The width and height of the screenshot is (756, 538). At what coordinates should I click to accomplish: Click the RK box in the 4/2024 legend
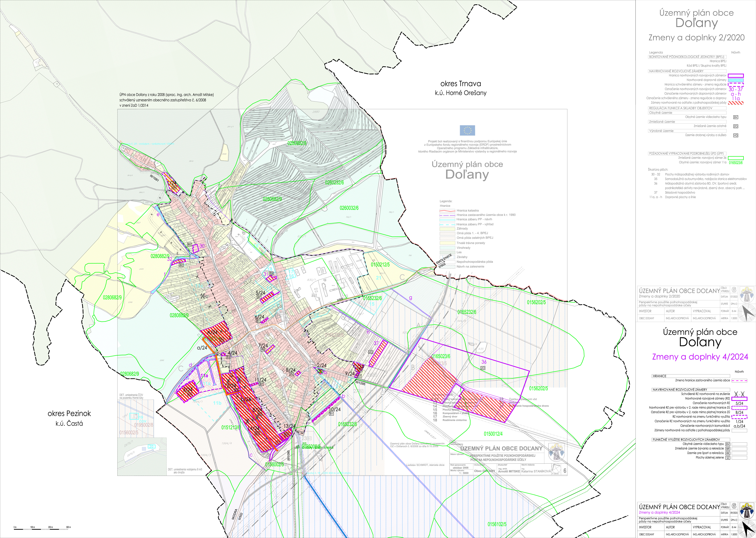pyautogui.click(x=728, y=453)
